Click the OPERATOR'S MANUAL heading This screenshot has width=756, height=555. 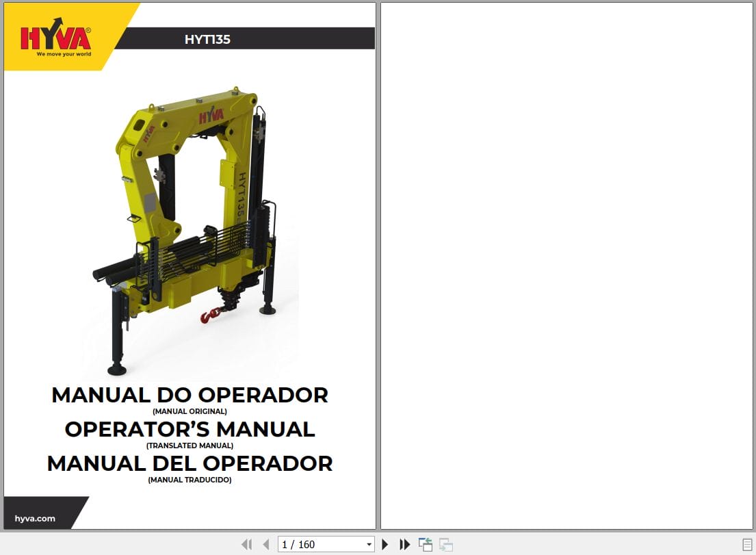[x=190, y=429]
